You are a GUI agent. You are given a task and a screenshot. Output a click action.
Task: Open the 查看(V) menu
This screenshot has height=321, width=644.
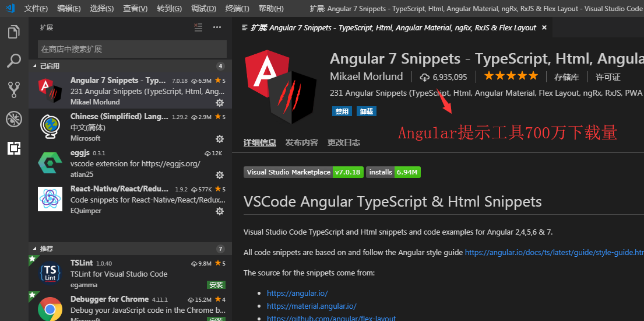point(135,8)
